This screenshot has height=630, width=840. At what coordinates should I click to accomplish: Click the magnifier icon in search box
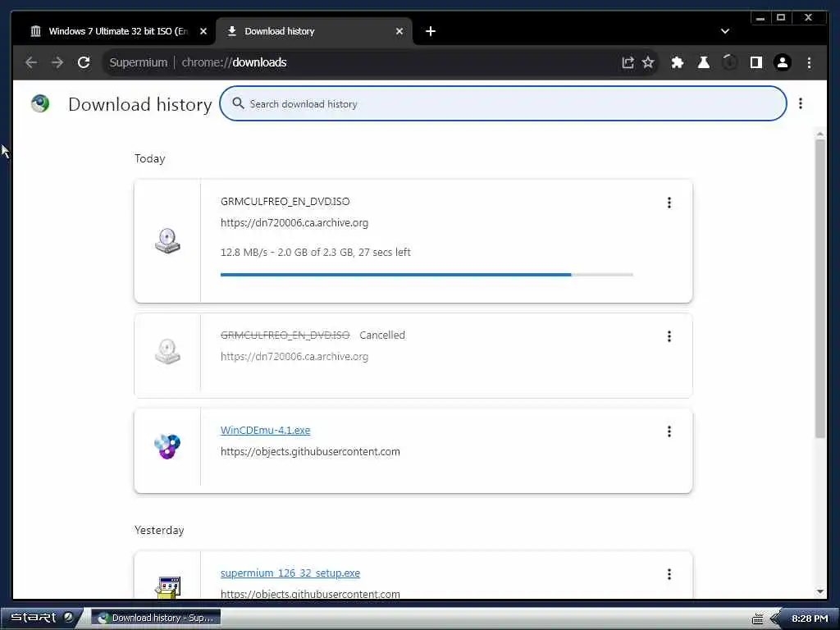point(238,103)
